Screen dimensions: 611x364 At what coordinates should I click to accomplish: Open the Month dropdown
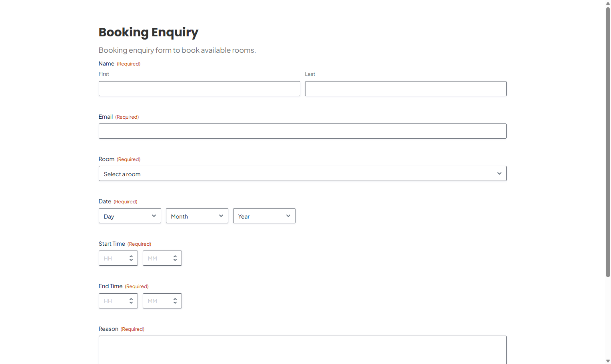[x=197, y=216]
